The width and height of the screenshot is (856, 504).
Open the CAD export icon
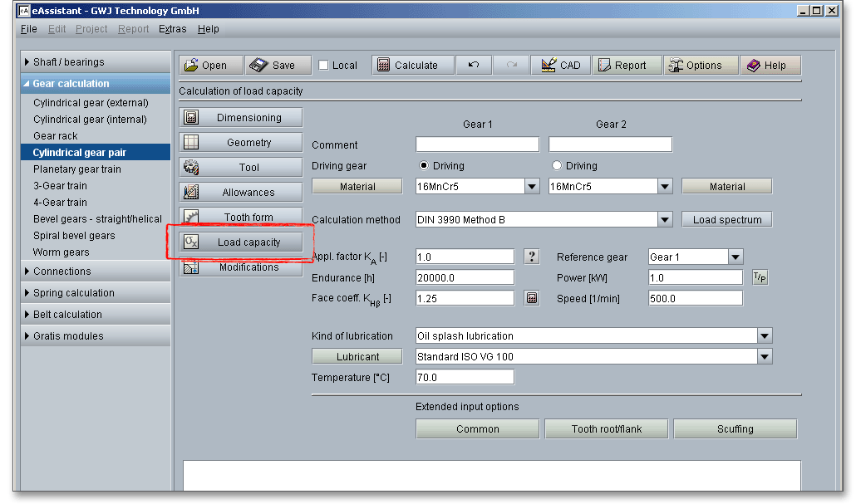[548, 66]
